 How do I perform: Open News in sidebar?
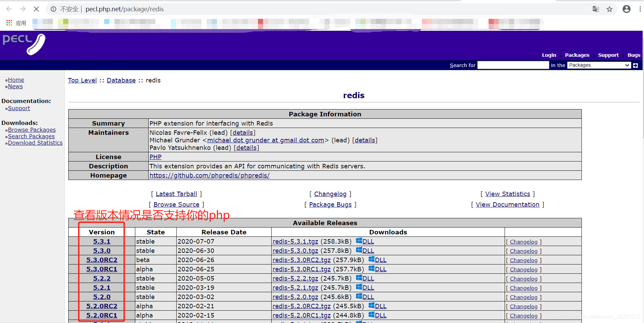[x=15, y=86]
